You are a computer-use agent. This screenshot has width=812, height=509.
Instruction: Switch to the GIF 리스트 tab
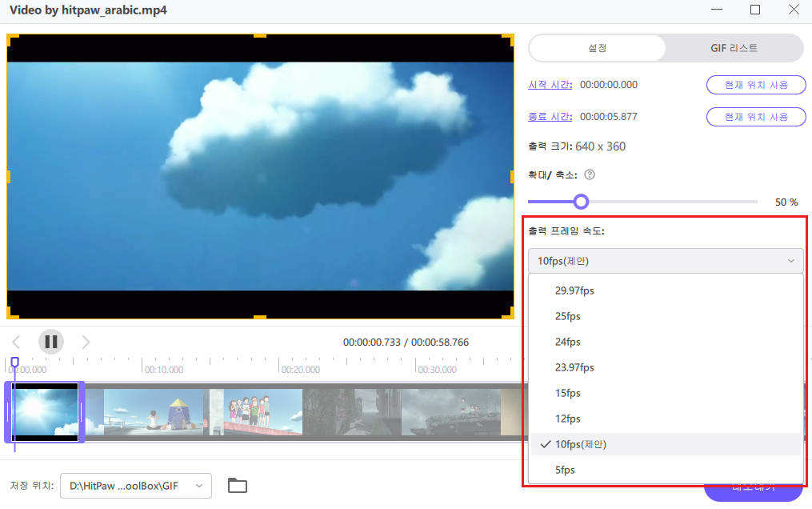pyautogui.click(x=734, y=48)
